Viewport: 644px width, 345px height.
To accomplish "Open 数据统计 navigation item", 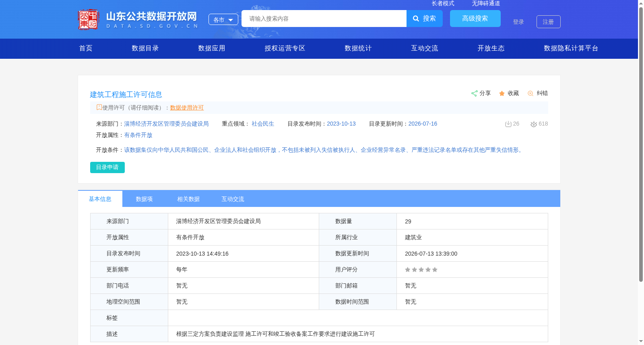I will [358, 48].
